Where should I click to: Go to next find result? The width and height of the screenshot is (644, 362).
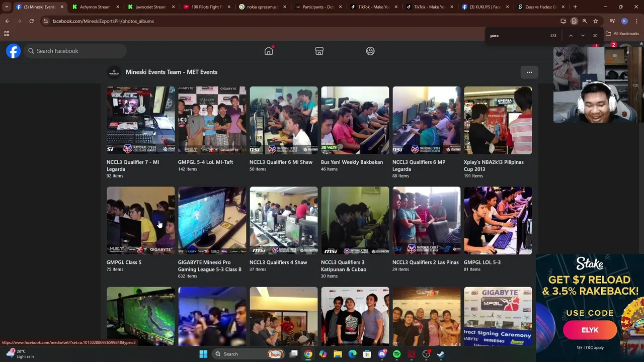[583, 36]
